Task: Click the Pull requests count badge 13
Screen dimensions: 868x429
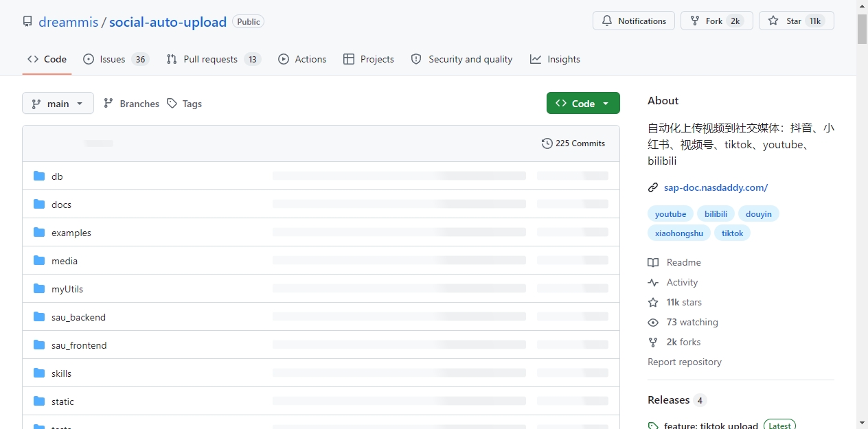Action: [x=253, y=60]
